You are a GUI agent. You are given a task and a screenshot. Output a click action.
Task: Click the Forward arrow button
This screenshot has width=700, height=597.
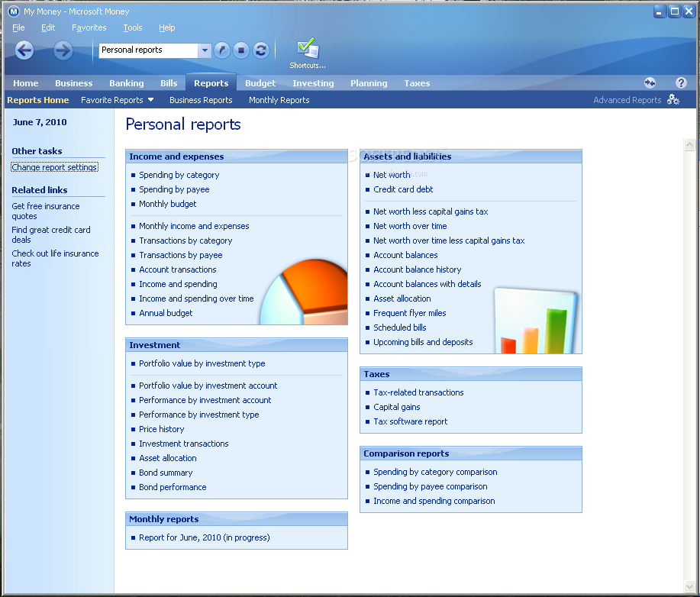[63, 50]
